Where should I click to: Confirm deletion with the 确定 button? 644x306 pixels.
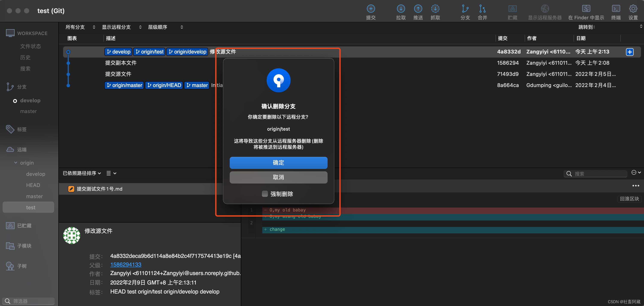[x=278, y=163]
